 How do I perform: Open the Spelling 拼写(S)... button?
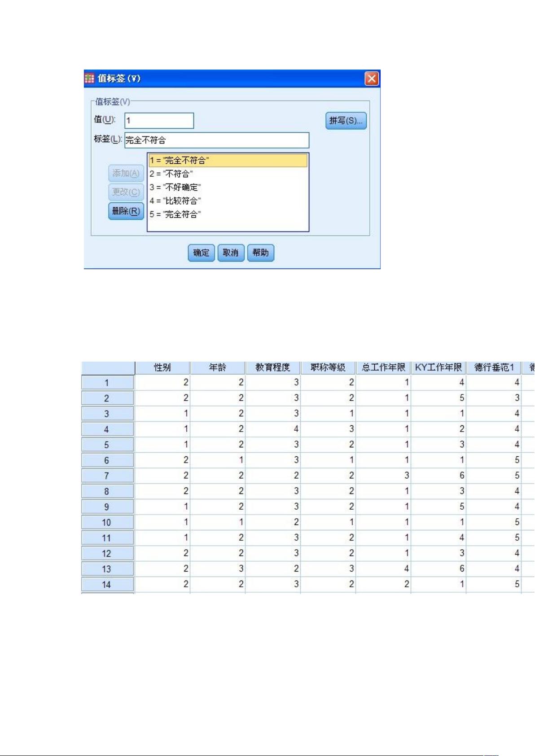click(x=346, y=121)
